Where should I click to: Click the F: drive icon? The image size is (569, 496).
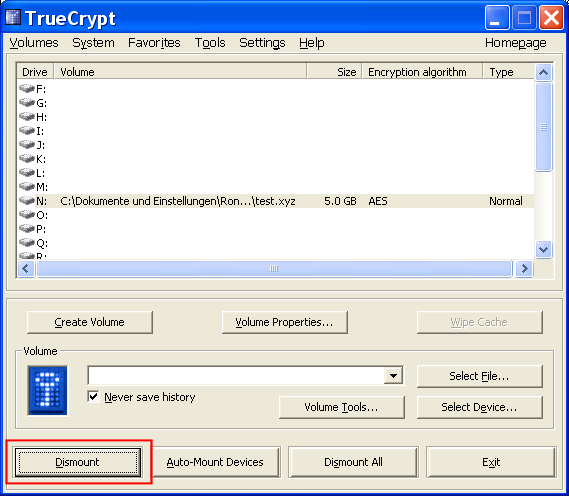(27, 88)
